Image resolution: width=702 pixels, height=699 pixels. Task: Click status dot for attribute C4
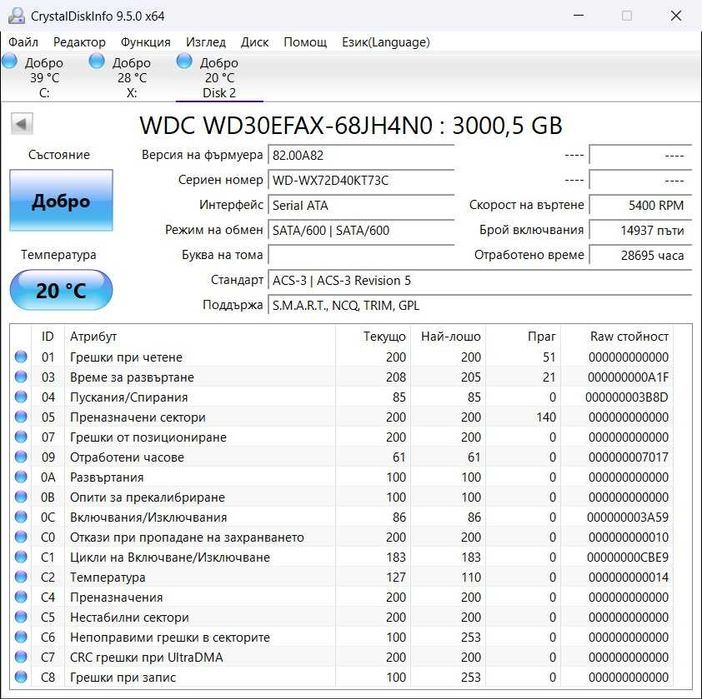pos(21,597)
